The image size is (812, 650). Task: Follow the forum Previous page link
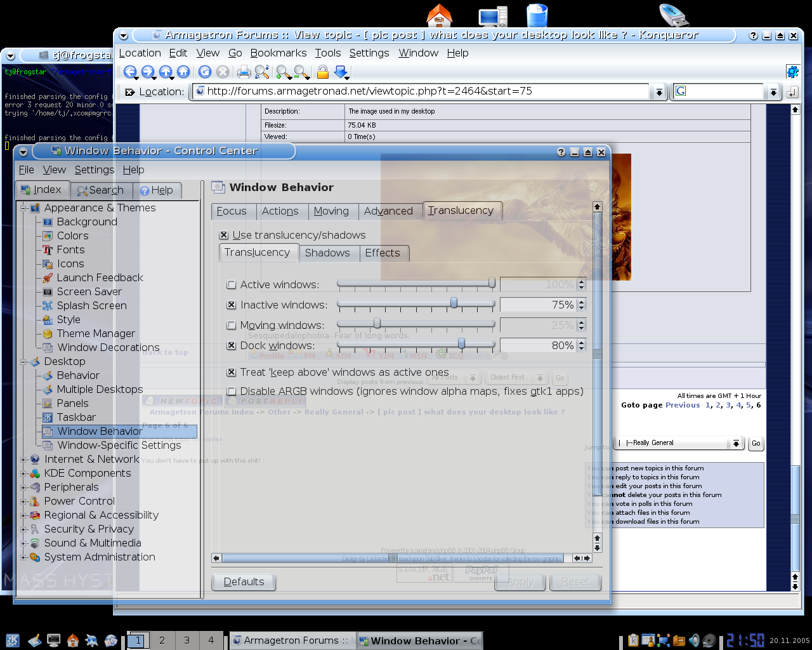[x=683, y=405]
